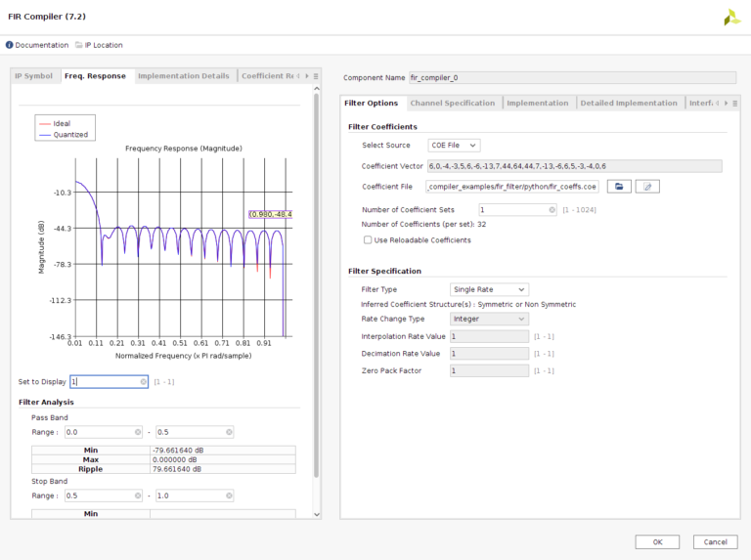Clear the Set to Display field
Image resolution: width=751 pixels, height=560 pixels.
[143, 381]
